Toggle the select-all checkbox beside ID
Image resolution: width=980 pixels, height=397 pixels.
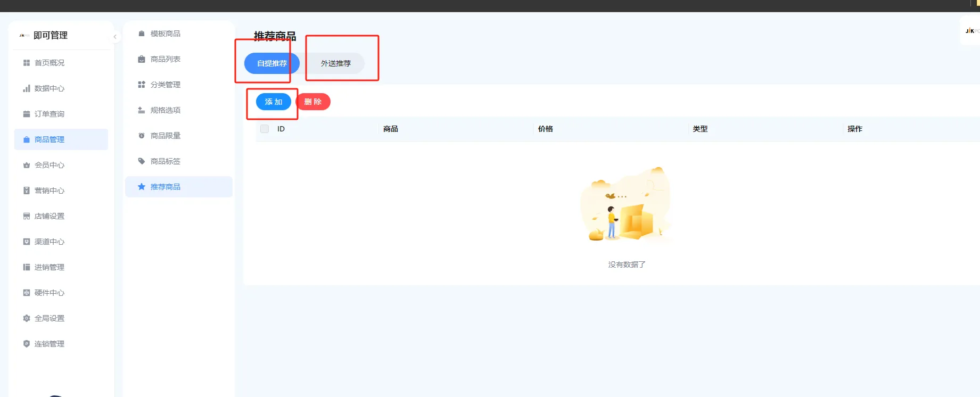(265, 129)
